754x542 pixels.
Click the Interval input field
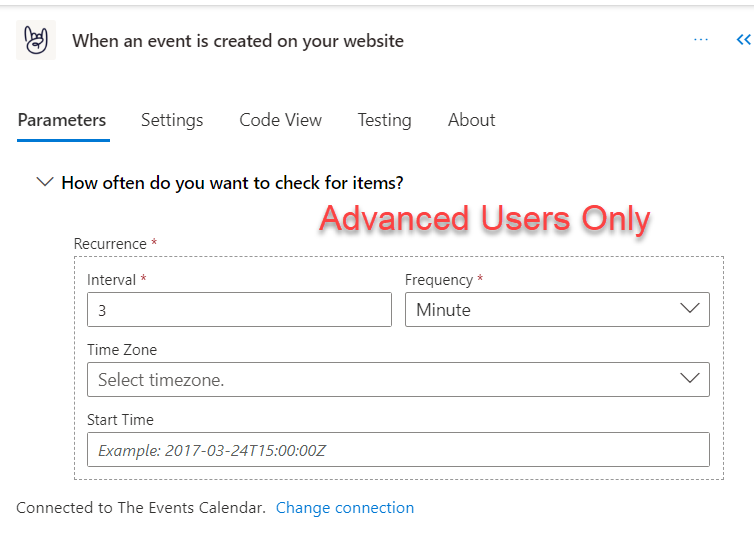(x=239, y=310)
